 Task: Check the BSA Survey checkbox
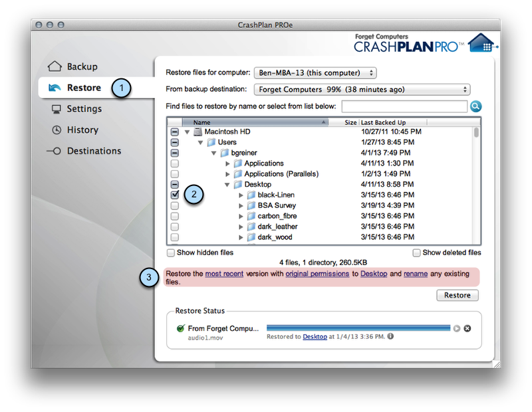click(175, 205)
